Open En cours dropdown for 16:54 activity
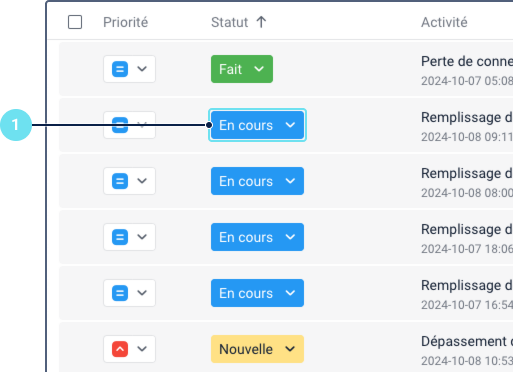513x372 pixels. point(257,293)
